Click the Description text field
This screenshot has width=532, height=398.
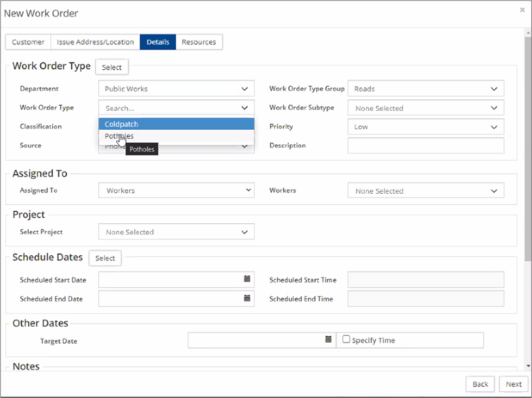click(x=425, y=145)
